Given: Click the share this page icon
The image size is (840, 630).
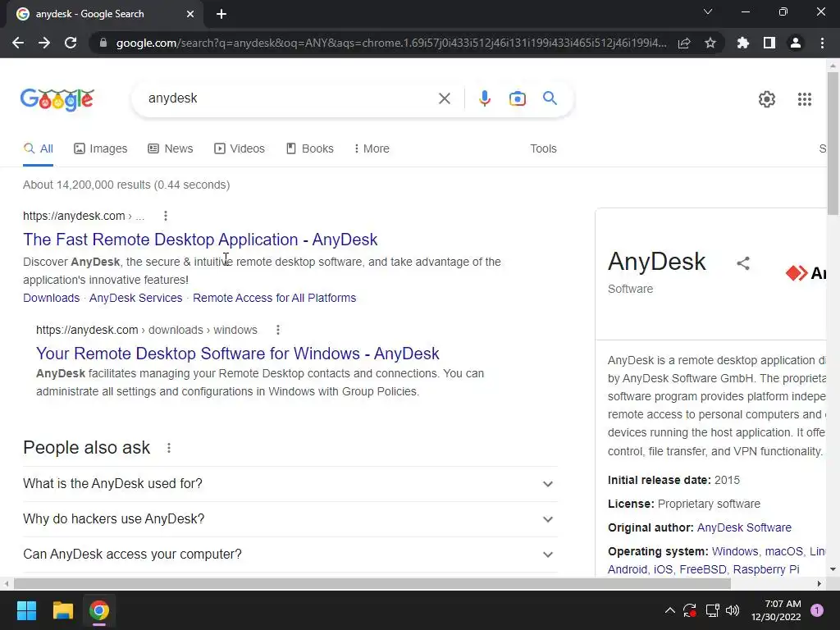Looking at the screenshot, I should pos(684,43).
